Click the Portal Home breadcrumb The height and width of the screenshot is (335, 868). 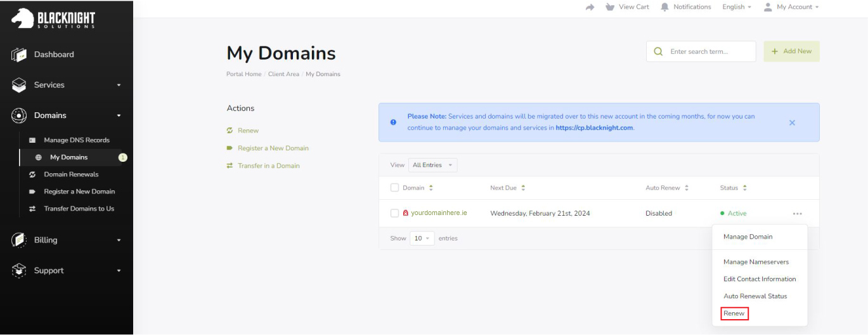click(244, 74)
